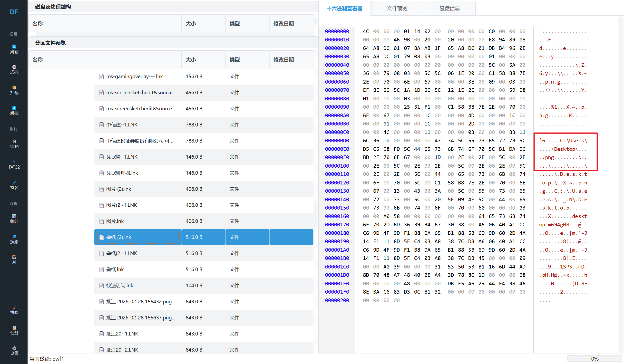Click the file list vertical scrollbar
Viewport: 624px width, 364px height.
coord(315,214)
